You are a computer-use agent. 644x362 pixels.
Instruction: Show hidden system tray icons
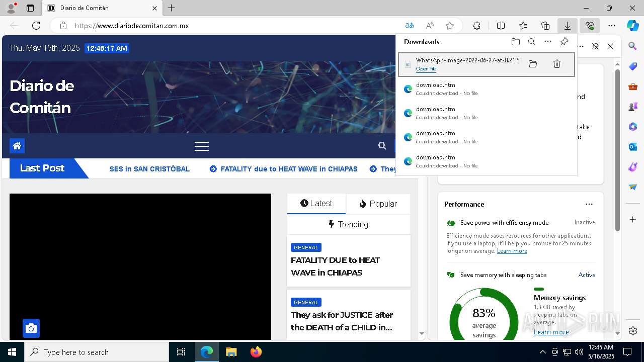[542, 352]
